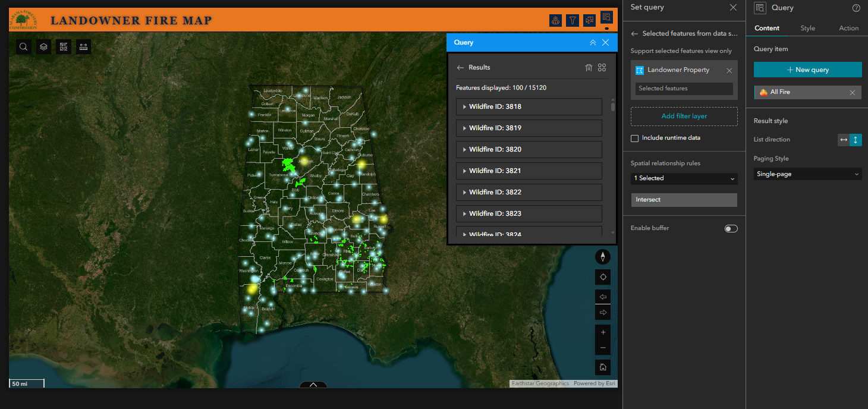
Task: Click the filter funnel icon in header
Action: 572,21
